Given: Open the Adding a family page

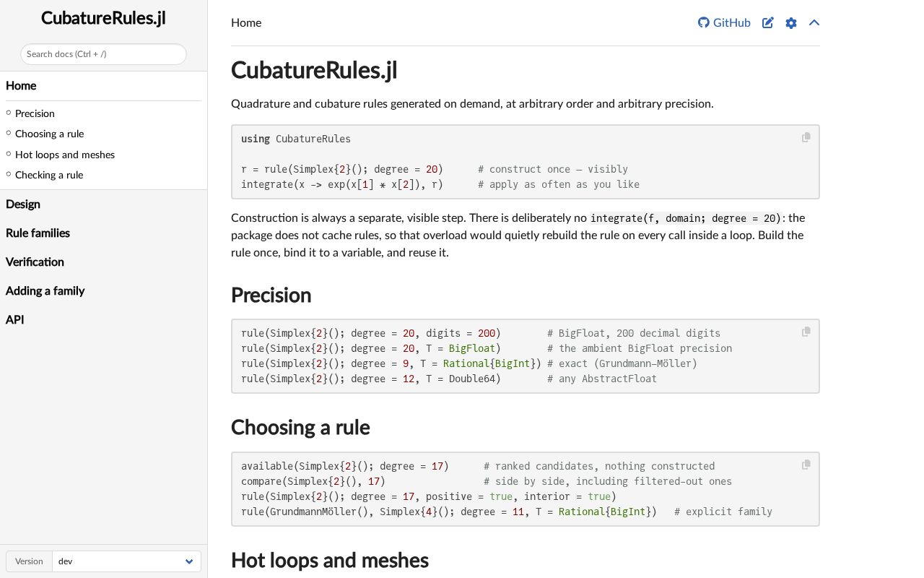Looking at the screenshot, I should 103,291.
